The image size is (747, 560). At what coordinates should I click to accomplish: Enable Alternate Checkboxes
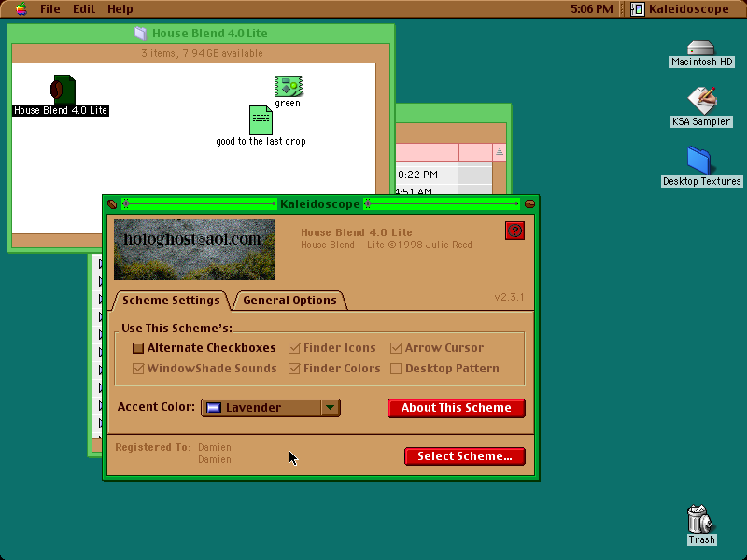click(x=138, y=348)
